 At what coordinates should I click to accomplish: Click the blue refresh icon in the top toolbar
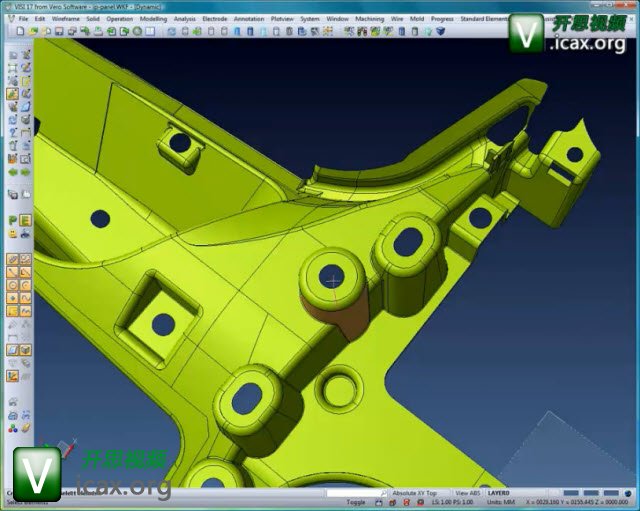[x=172, y=31]
